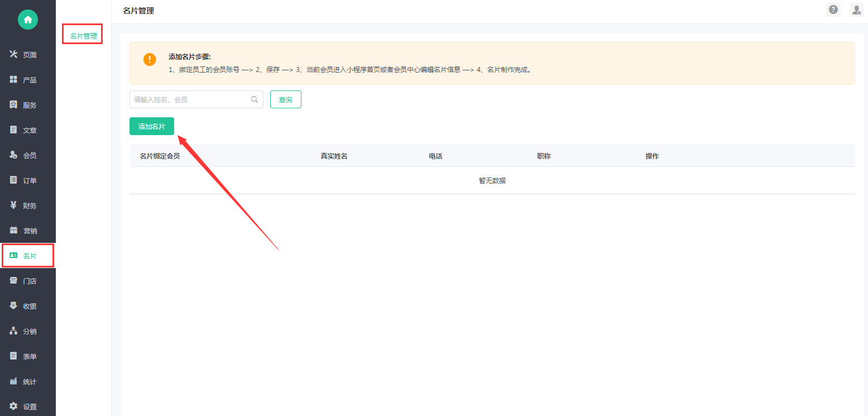Viewport: 868px width, 416px height.
Task: Click the 查询 search button
Action: pos(285,99)
